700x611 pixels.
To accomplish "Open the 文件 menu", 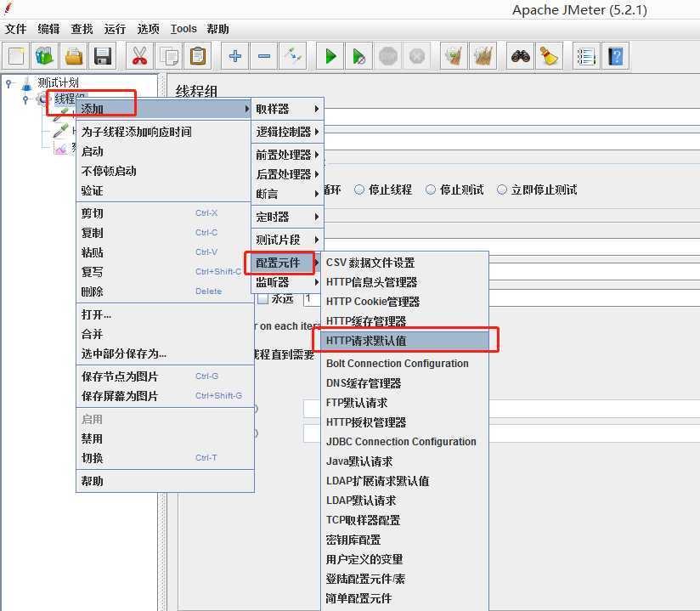I will (16, 29).
